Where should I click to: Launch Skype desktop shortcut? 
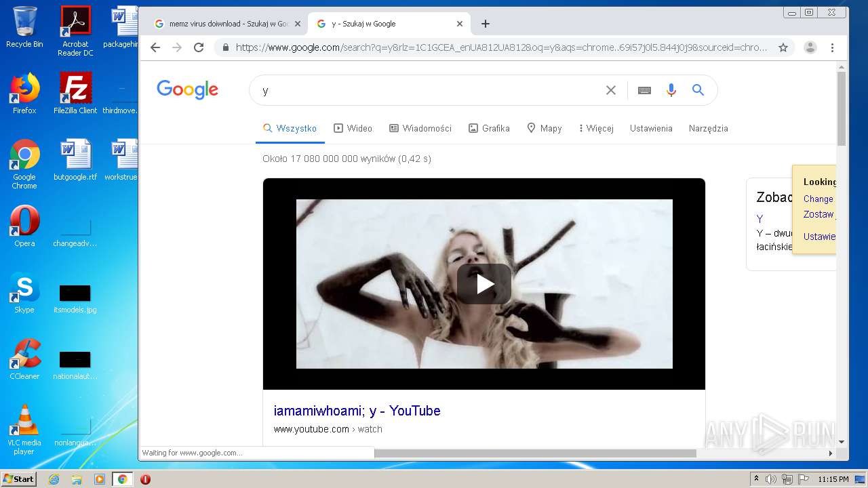coord(24,293)
